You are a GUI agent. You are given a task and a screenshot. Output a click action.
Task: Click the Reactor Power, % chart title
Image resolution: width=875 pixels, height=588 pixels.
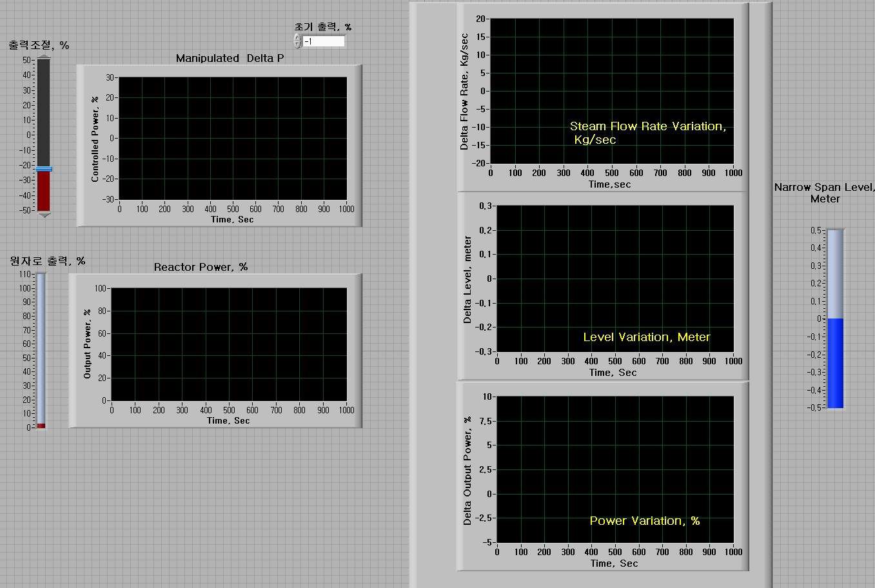point(201,267)
